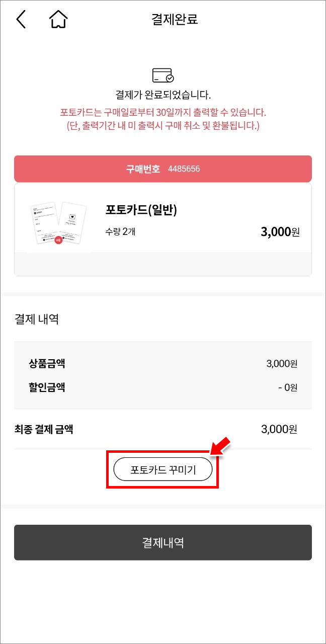
Task: Click the back arrow icon
Action: (20, 19)
